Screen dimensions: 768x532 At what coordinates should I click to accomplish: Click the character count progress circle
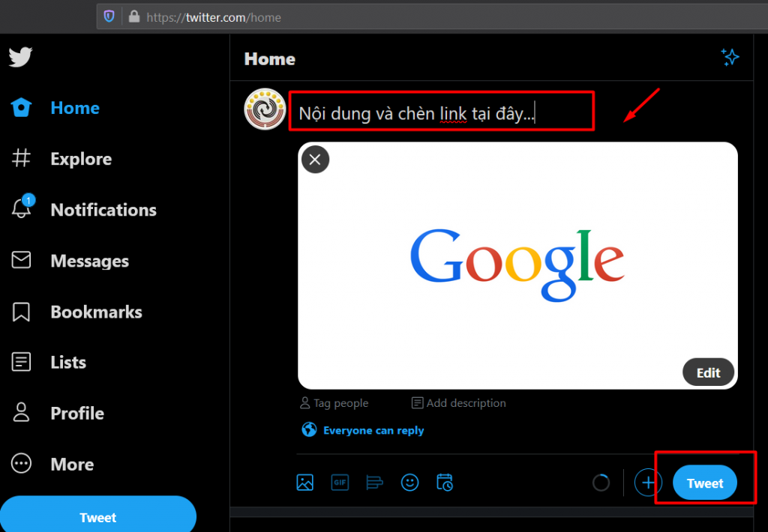point(601,483)
